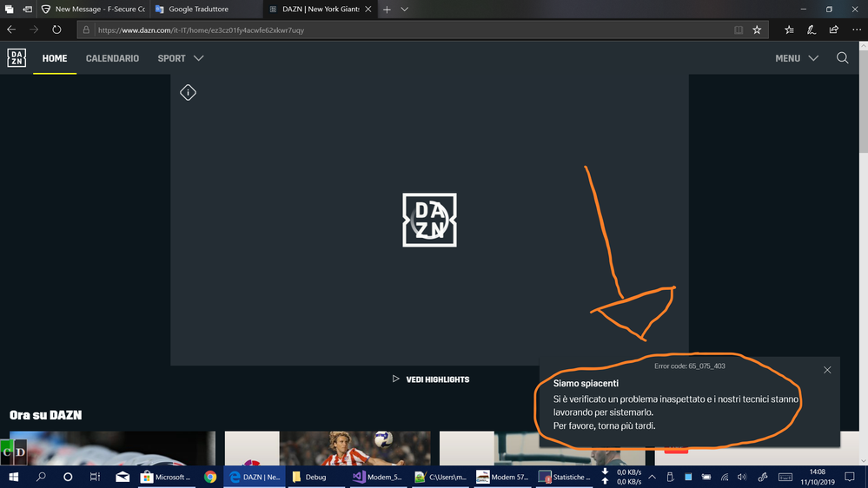Viewport: 868px width, 488px height.
Task: Click the add notes pen icon
Action: (812, 30)
